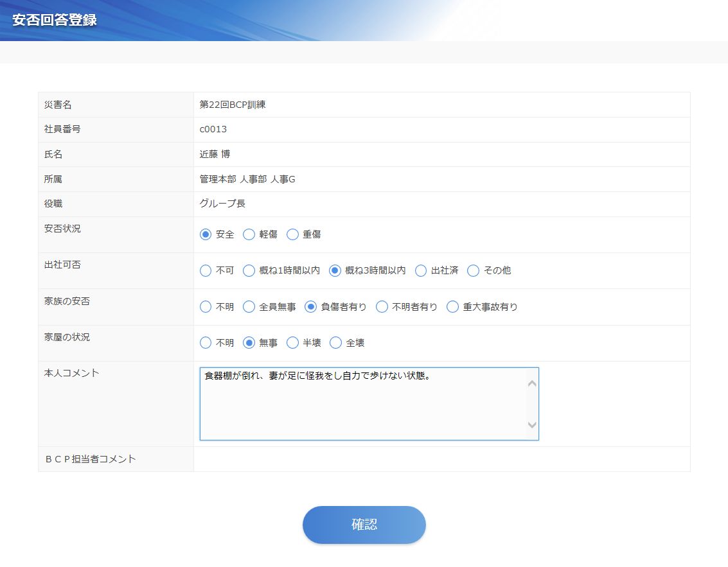Viewport: 728px width, 567px height.
Task: Click the comment box scroll up arrow
Action: (532, 384)
